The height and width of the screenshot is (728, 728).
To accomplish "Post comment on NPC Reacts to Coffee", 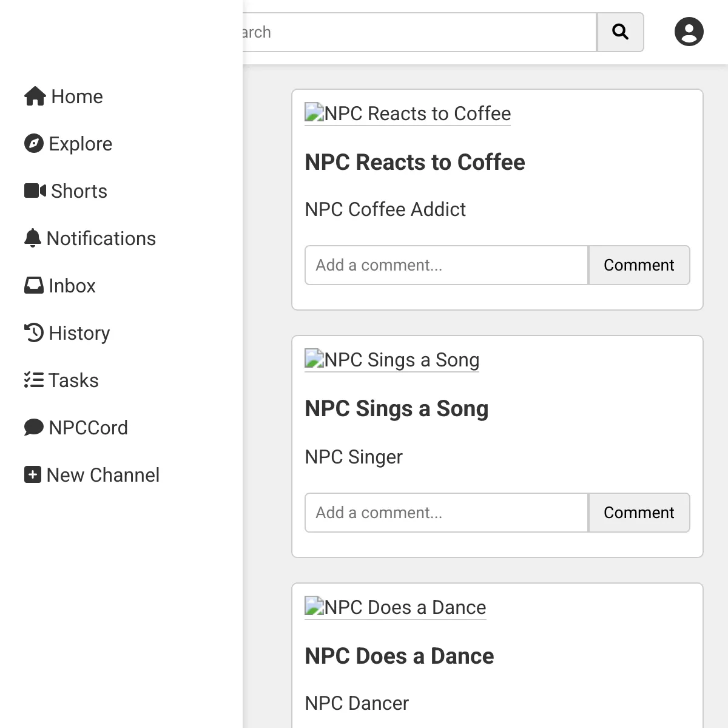I will coord(639,265).
